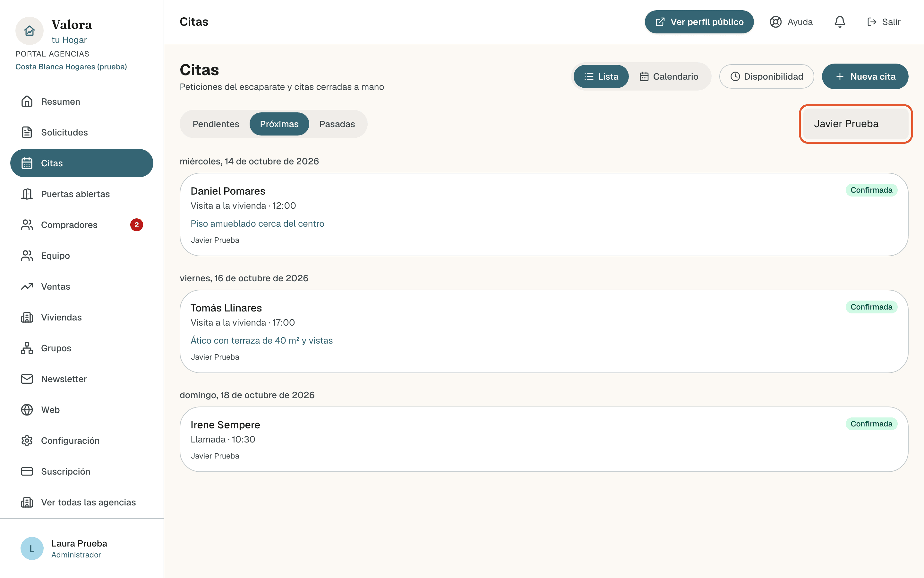This screenshot has height=578, width=924.
Task: Open Irene Sempere appointment card
Action: (544, 439)
